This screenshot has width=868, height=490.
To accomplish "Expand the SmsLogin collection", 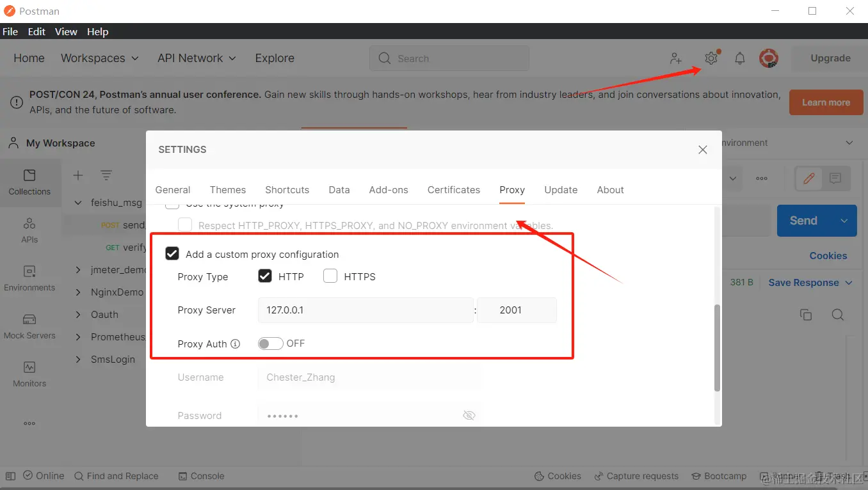I will 78,360.
